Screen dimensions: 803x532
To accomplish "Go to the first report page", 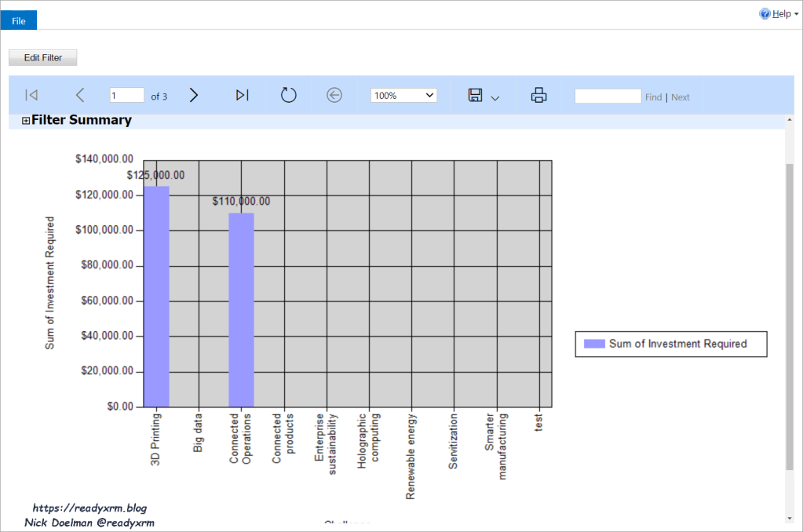I will pos(31,95).
